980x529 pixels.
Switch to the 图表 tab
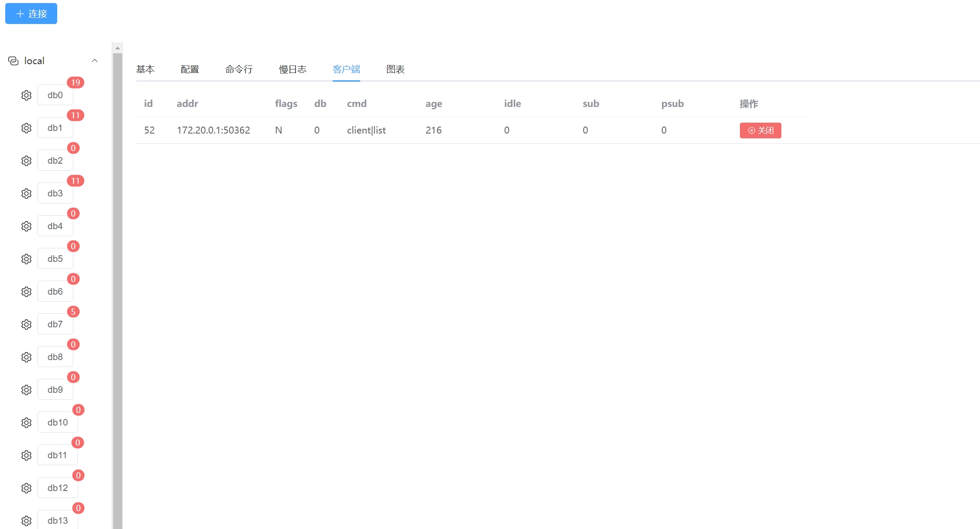(x=395, y=69)
